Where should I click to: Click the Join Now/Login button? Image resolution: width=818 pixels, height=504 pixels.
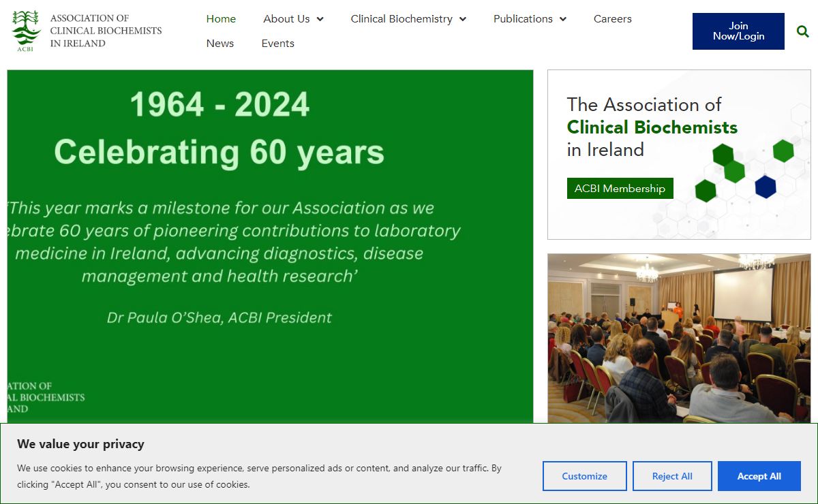(738, 31)
